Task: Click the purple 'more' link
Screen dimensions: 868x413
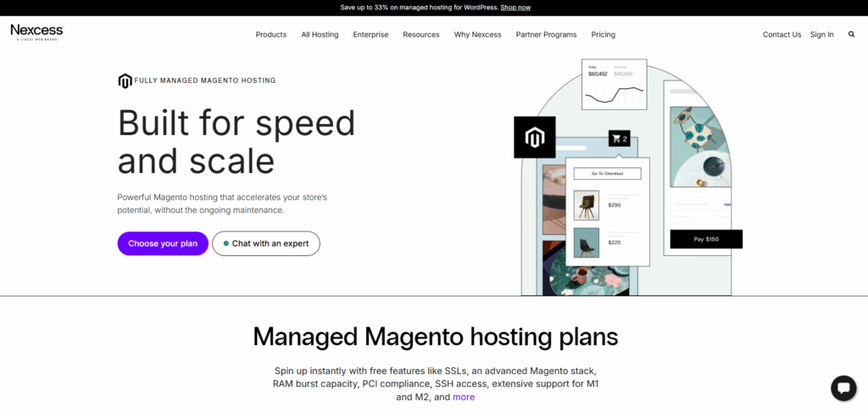Action: 464,397
